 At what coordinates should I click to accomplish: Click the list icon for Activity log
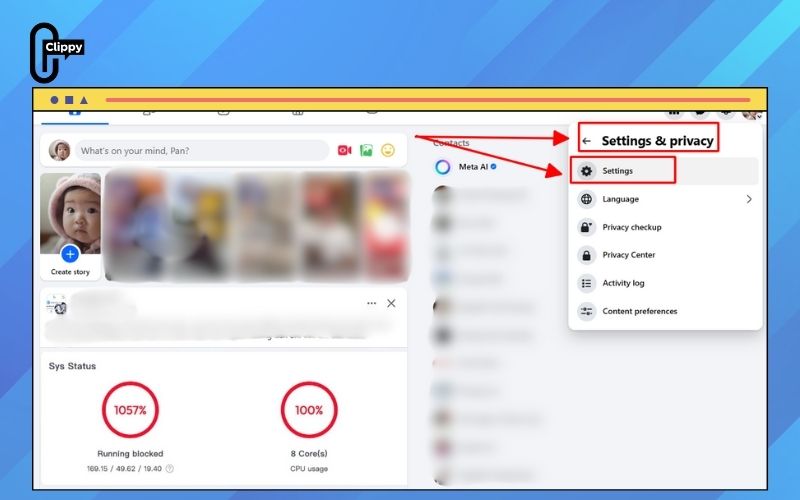tap(587, 283)
